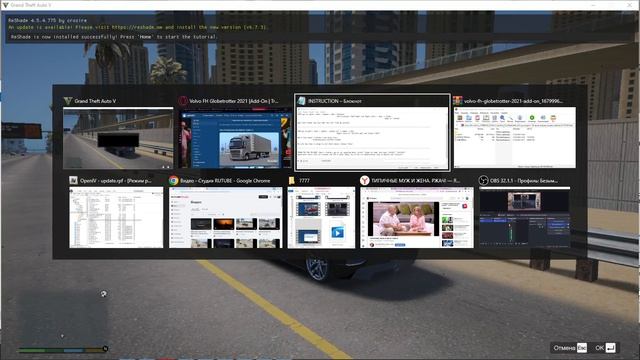This screenshot has width=640, height=360.
Task: Click the 'Volvo FH Globetrotter 2021 [Add-On' title
Action: (234, 101)
